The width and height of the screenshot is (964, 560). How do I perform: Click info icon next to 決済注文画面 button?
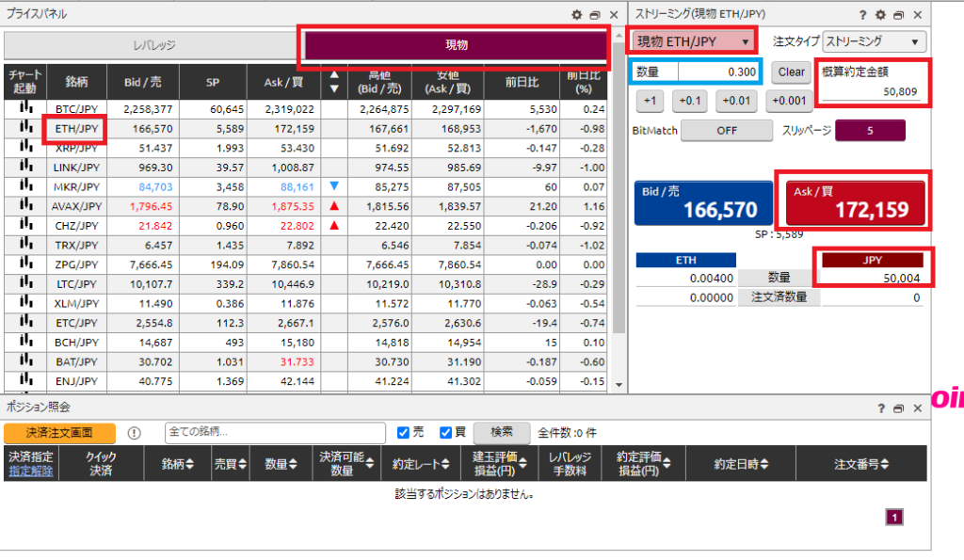tap(134, 433)
